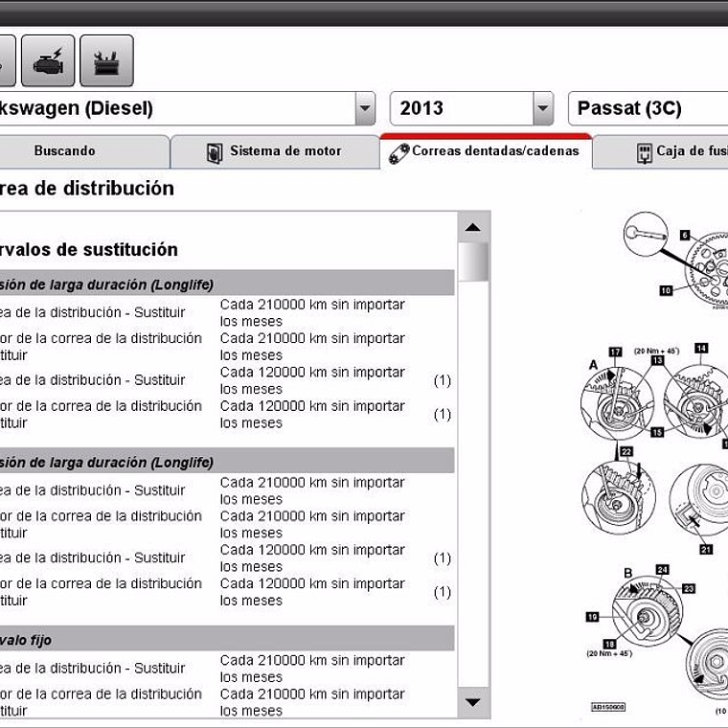The width and height of the screenshot is (728, 728).
Task: Switch to the Buscando tab
Action: point(65,151)
